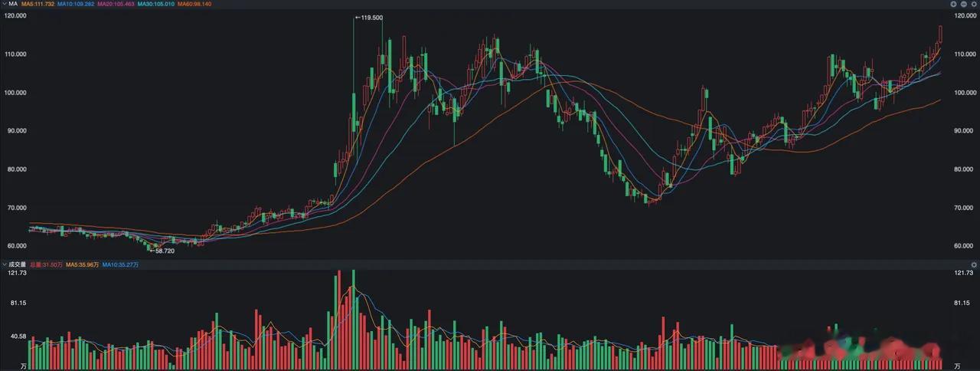Click the volume MA5:35.96万 legend
The width and height of the screenshot is (980, 371).
tap(83, 264)
